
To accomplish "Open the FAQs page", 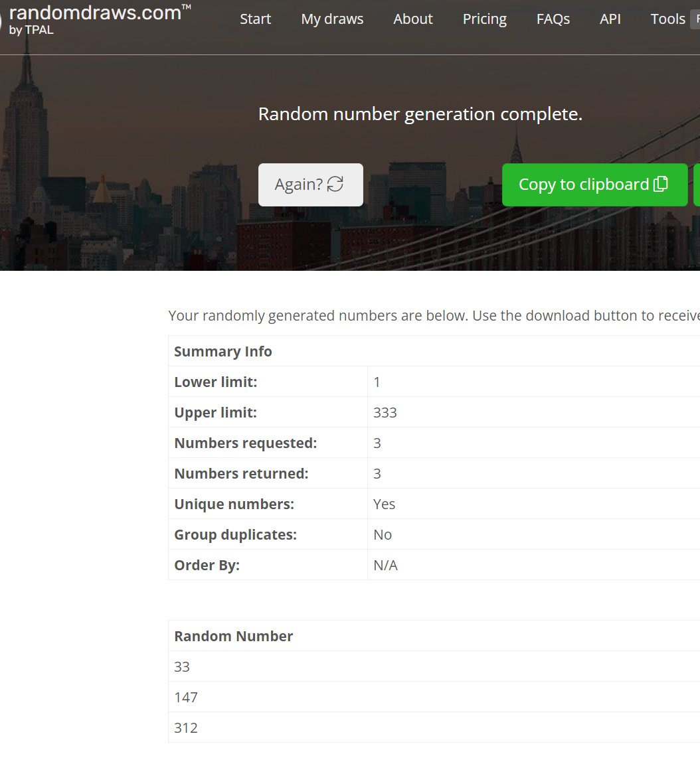I will pos(553,19).
